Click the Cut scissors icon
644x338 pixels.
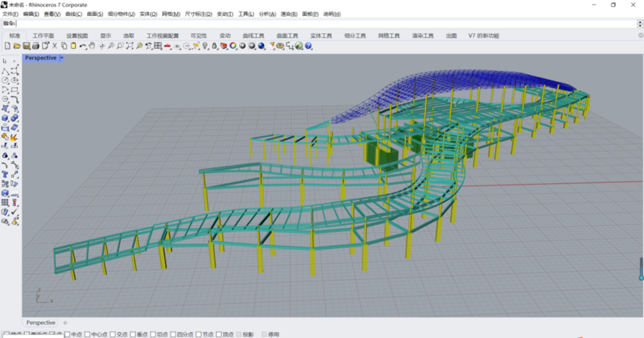(x=55, y=46)
